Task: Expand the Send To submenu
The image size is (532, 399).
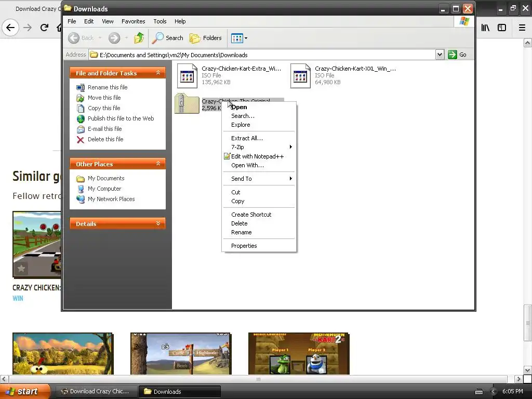Action: (259, 179)
